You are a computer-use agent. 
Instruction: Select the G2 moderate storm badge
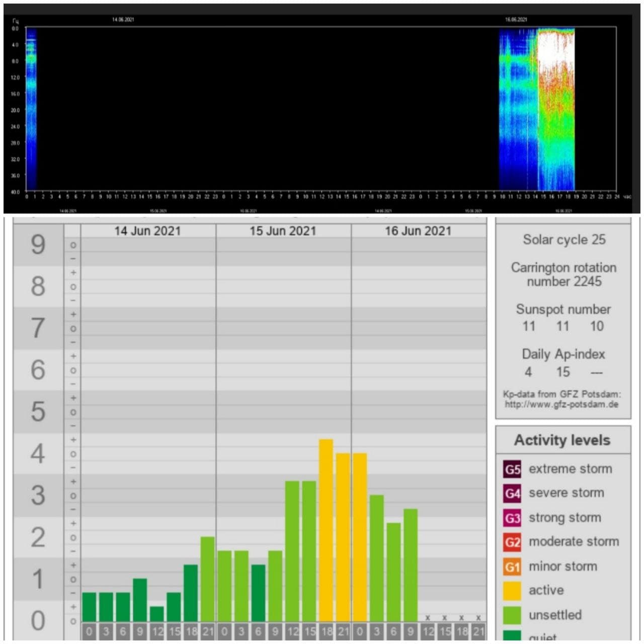pos(512,542)
